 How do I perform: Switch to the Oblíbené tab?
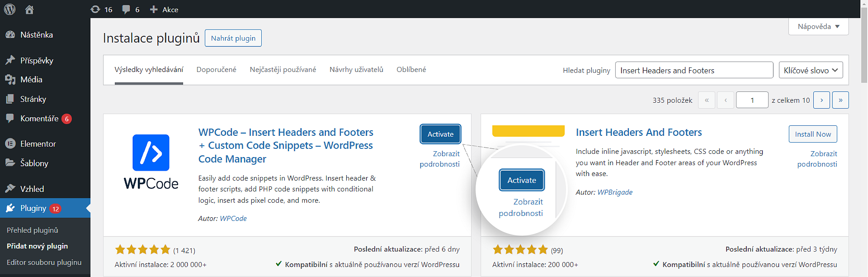pos(411,70)
